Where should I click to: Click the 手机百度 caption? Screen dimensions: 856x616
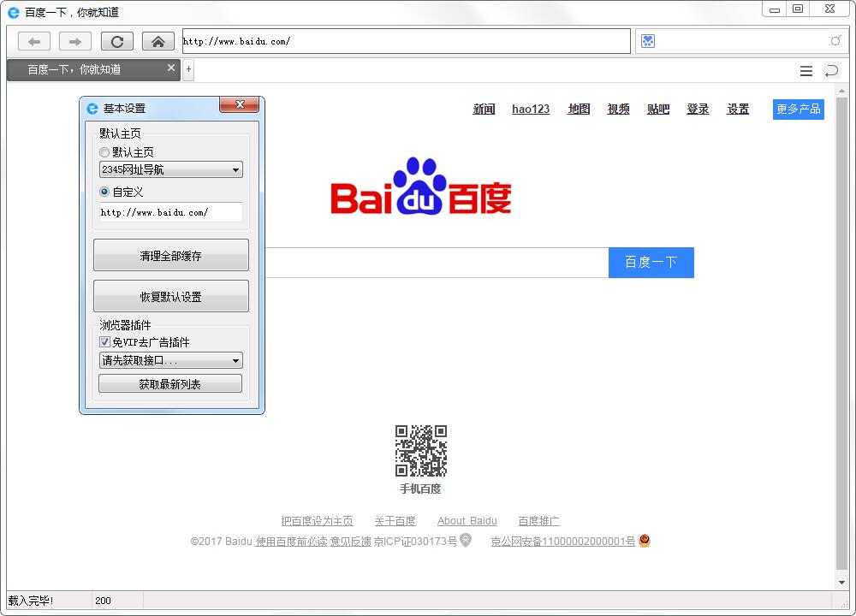[x=420, y=489]
